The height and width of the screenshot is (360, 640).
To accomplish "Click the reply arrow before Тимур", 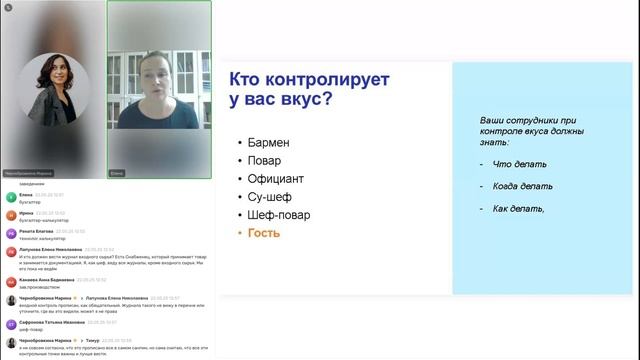I will (x=82, y=340).
